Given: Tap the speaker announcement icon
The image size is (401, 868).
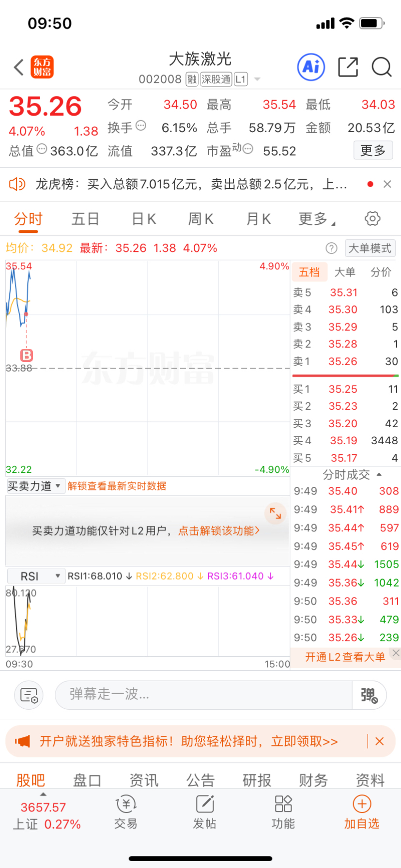Looking at the screenshot, I should tap(17, 184).
